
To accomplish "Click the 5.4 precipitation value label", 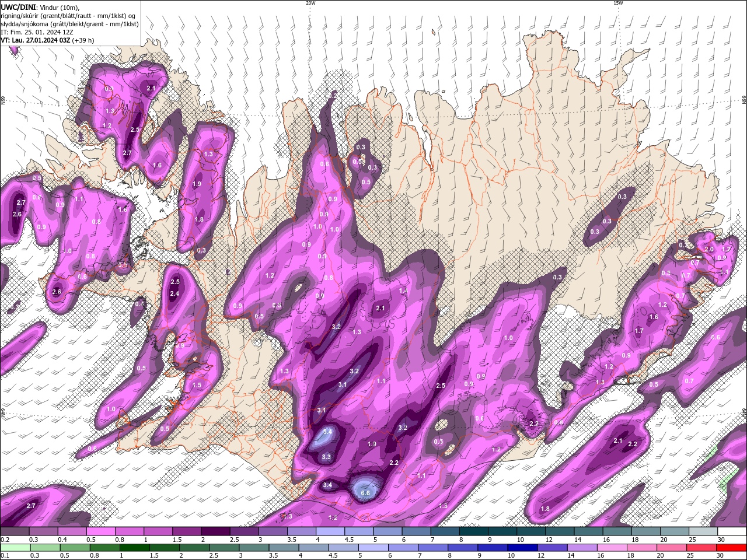I will 327,431.
